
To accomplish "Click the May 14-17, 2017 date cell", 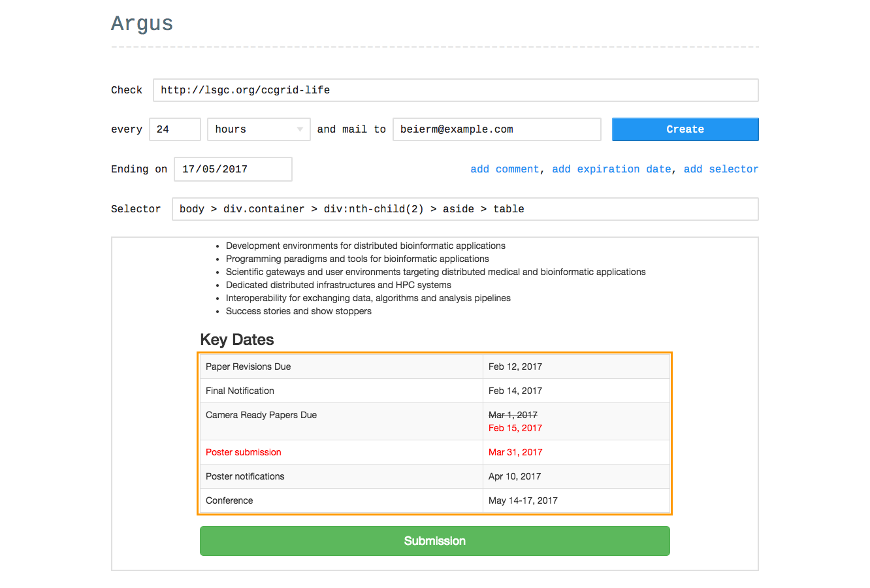I will coord(577,500).
